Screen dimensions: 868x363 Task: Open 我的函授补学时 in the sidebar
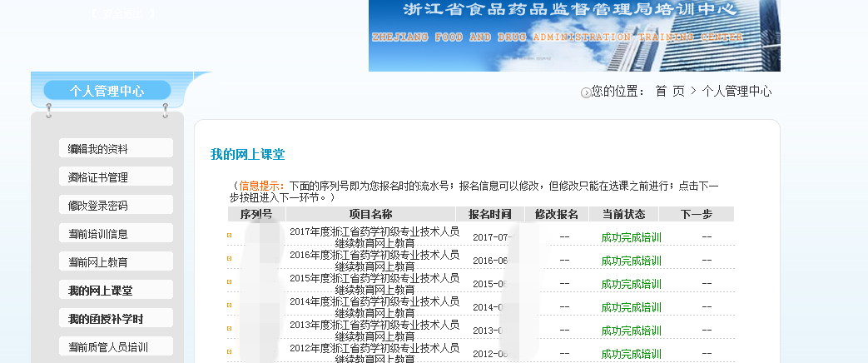coord(116,319)
